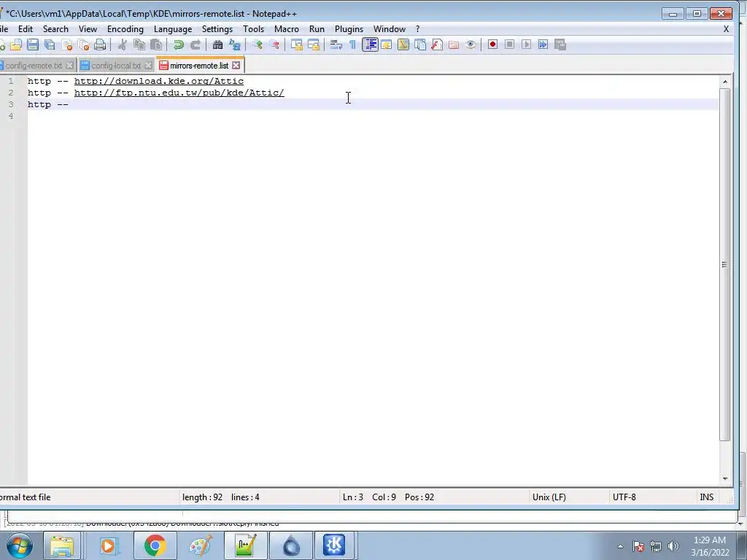747x560 pixels.
Task: Open Folder as Workspace panel
Action: click(x=454, y=44)
